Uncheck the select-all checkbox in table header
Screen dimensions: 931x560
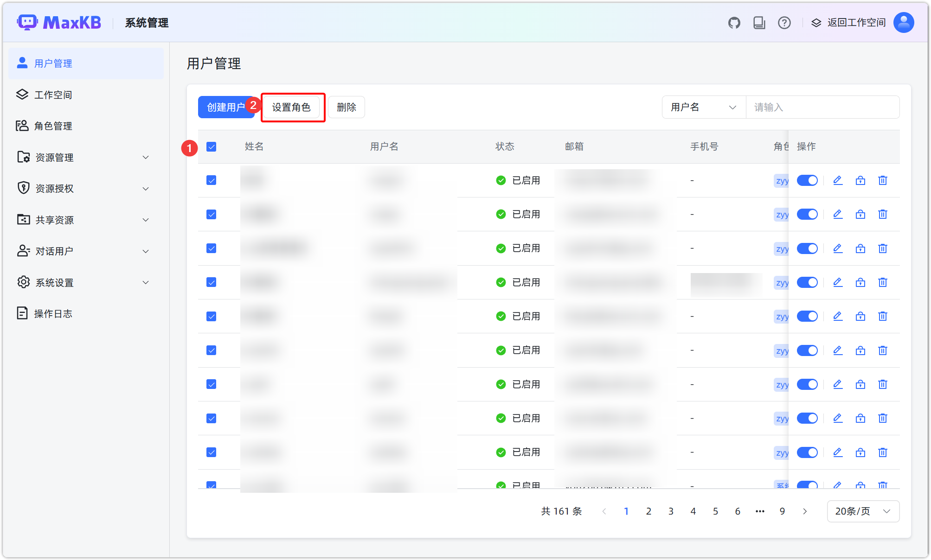click(211, 146)
